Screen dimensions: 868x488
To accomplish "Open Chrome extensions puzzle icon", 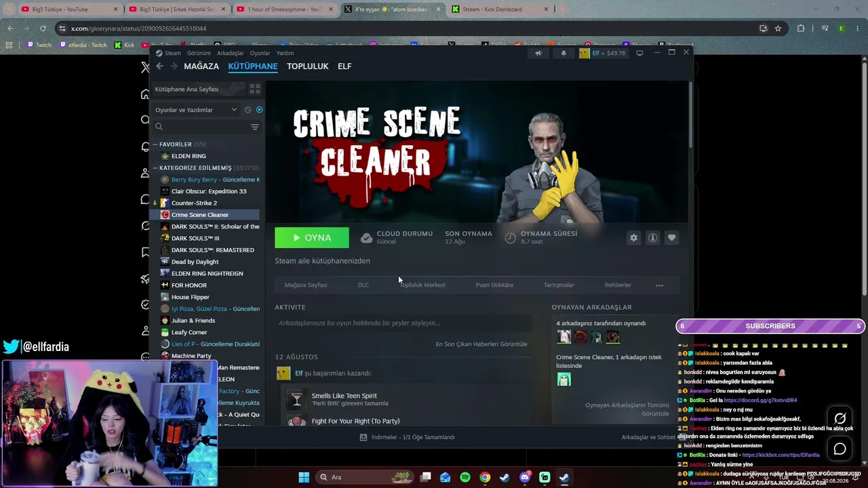I will [801, 28].
